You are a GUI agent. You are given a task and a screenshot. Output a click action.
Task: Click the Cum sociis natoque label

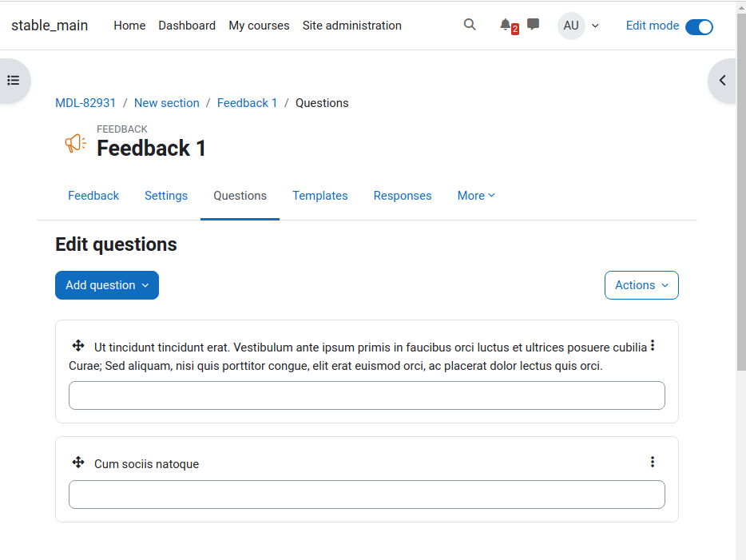coord(146,464)
